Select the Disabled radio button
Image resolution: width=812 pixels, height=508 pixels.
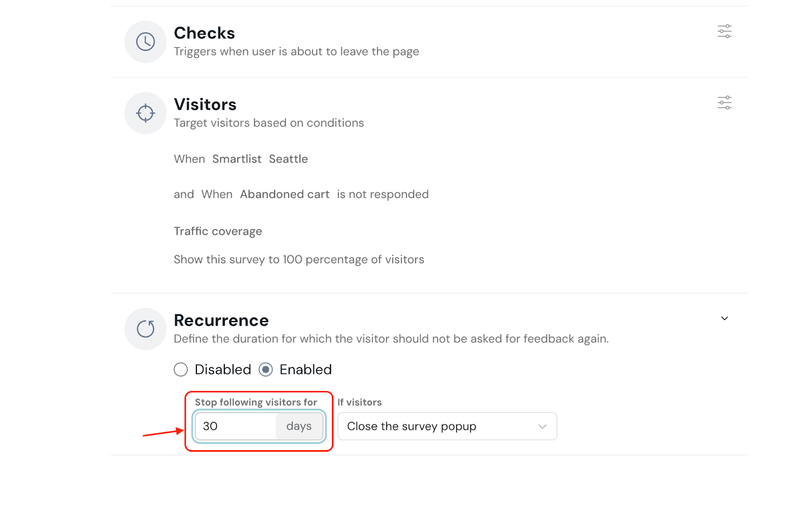(x=181, y=369)
